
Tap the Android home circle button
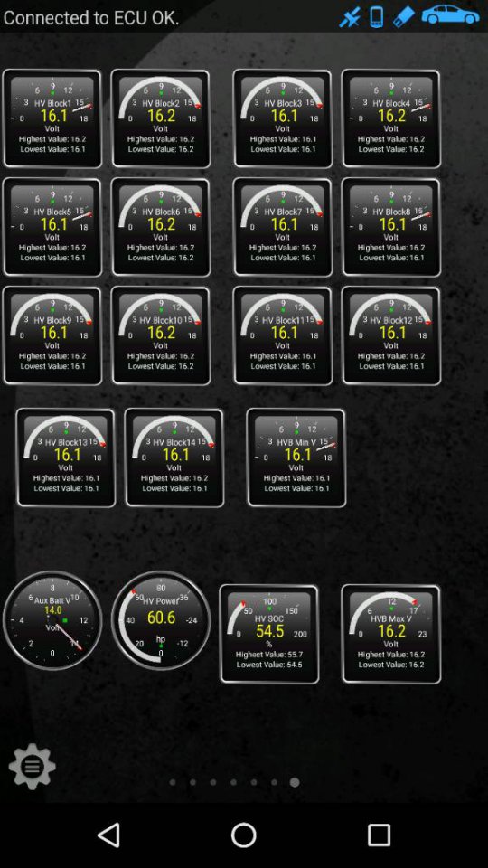(243, 835)
